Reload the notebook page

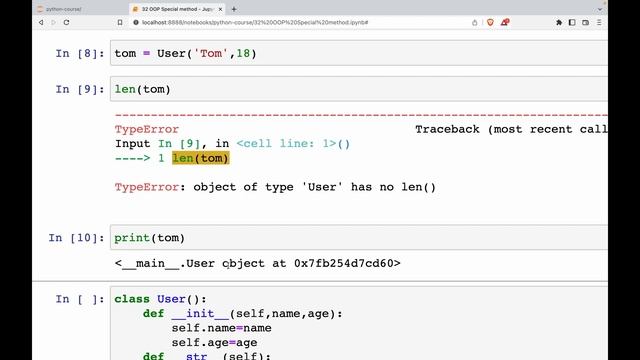[66, 22]
